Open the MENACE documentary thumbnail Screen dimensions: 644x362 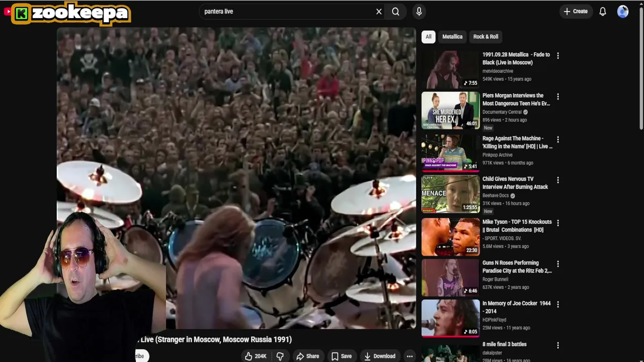click(x=450, y=194)
